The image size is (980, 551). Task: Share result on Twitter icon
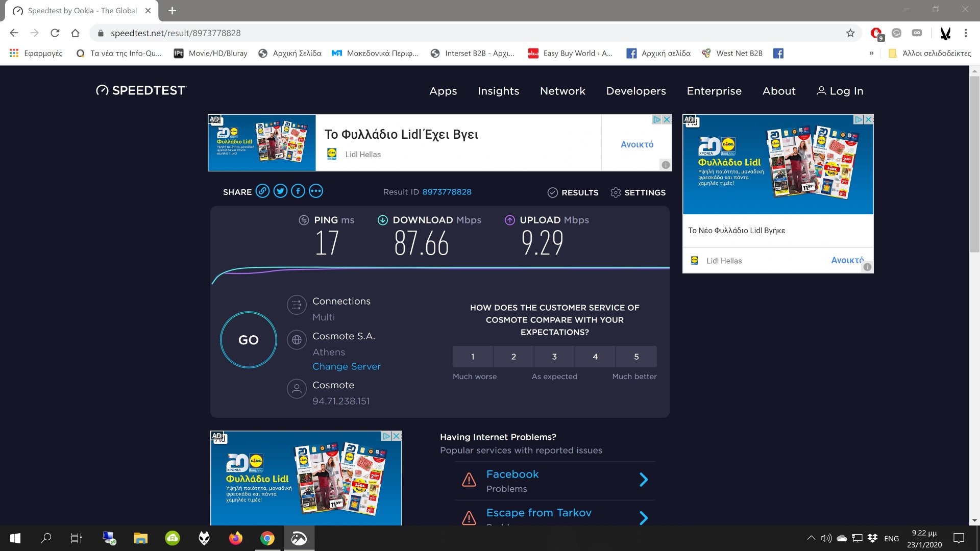(280, 191)
